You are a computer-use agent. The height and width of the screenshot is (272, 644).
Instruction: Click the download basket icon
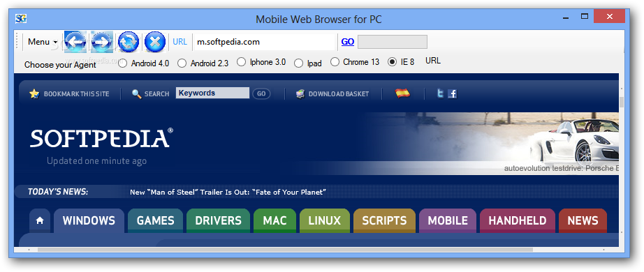tap(300, 94)
